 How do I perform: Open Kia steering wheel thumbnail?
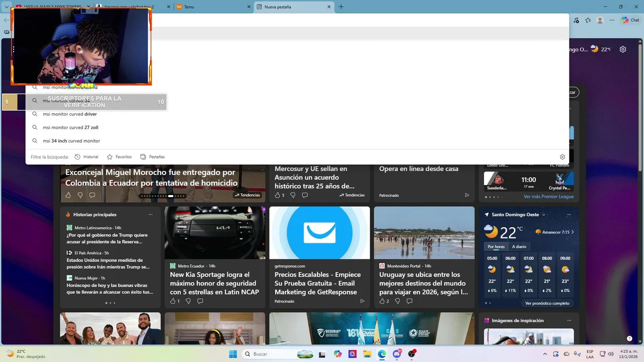215,233
